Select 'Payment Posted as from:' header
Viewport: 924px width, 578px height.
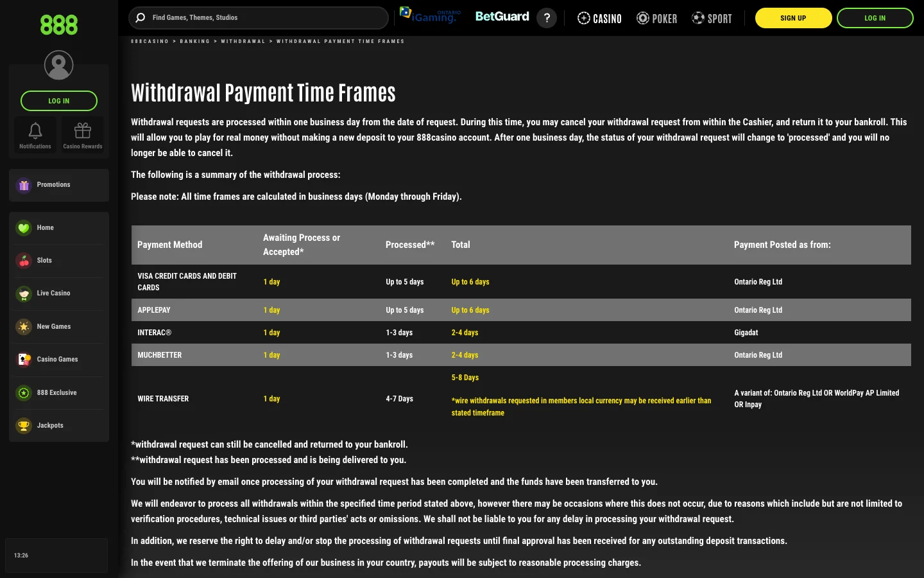tap(782, 245)
